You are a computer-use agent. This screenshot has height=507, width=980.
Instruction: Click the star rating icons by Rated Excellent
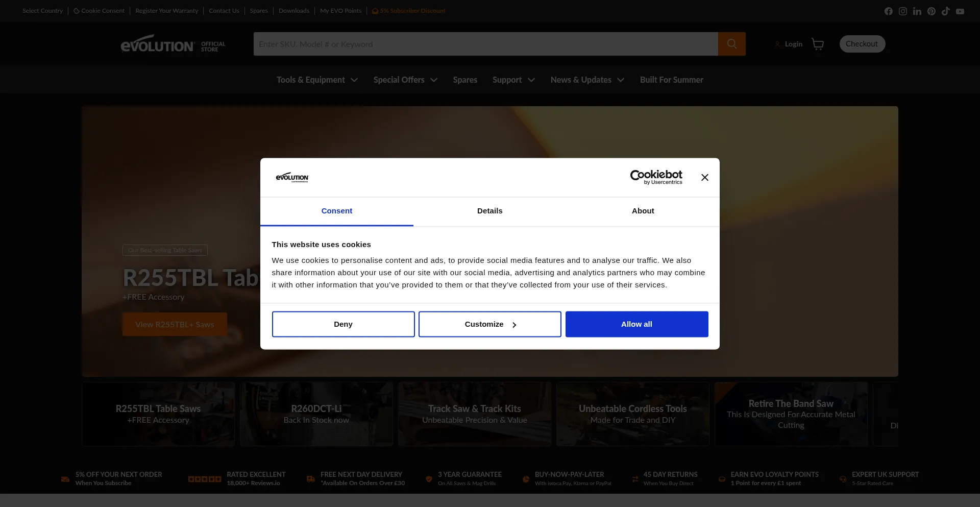click(x=205, y=479)
